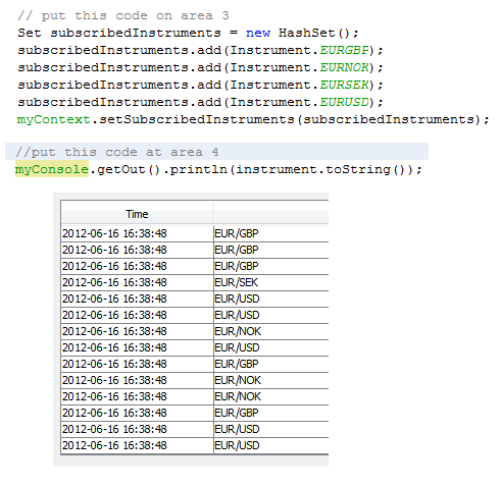The height and width of the screenshot is (487, 500).
Task: Click the green EURGBP constant in code
Action: (x=344, y=50)
